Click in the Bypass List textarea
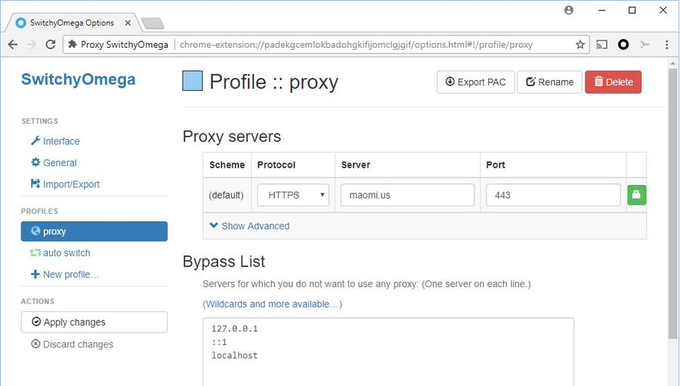 point(388,352)
